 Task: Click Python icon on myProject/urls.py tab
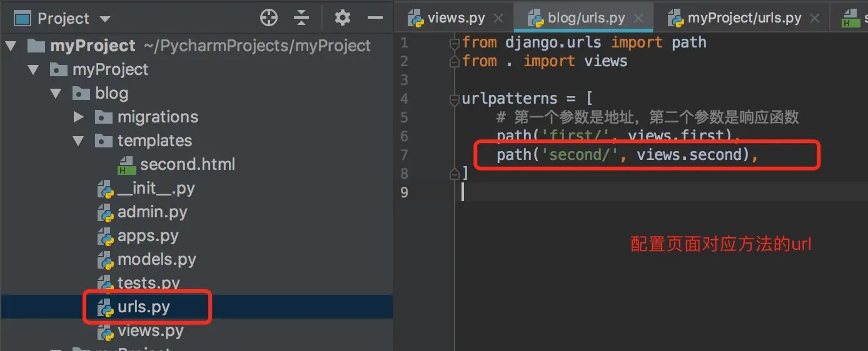click(x=675, y=19)
